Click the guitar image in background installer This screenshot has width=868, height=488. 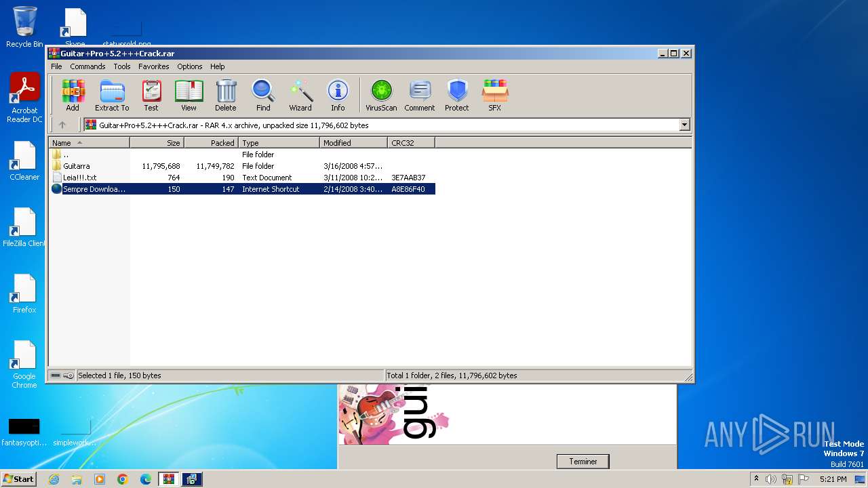pos(393,413)
